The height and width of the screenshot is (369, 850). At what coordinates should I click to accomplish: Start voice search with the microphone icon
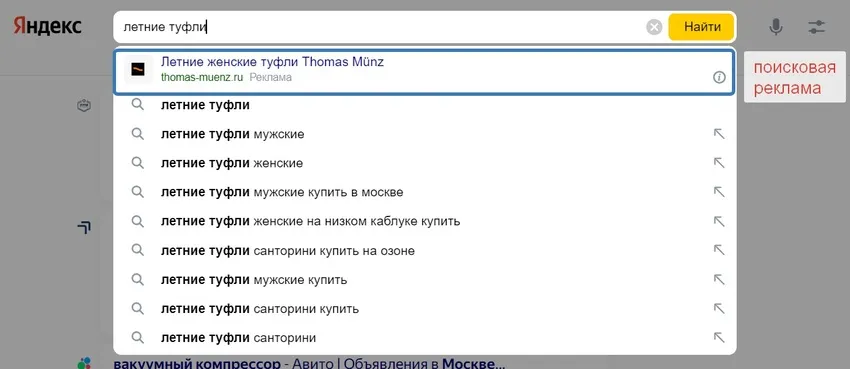point(776,27)
